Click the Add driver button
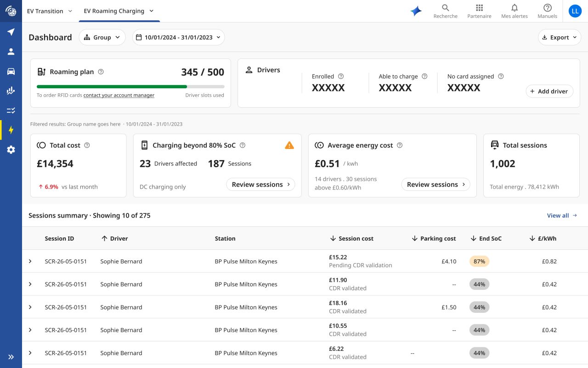The width and height of the screenshot is (588, 368). pos(549,91)
